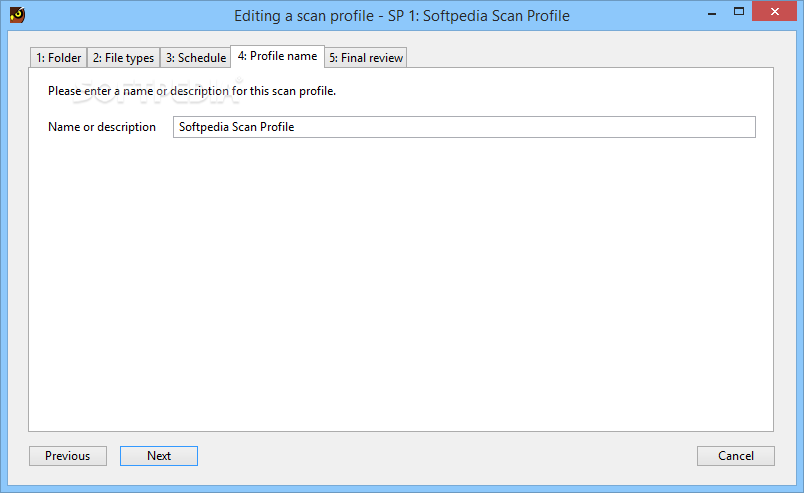The height and width of the screenshot is (493, 804).
Task: Close the scan profile dialog
Action: pyautogui.click(x=775, y=11)
